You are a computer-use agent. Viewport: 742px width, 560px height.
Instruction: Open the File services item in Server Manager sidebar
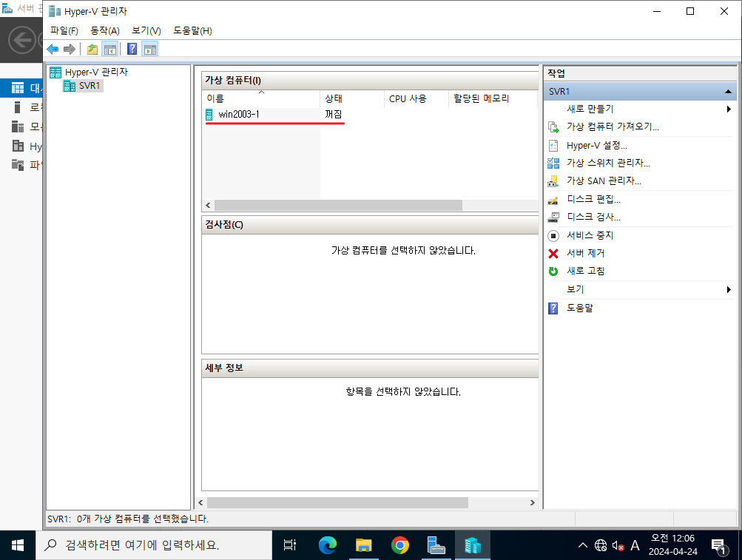21,165
